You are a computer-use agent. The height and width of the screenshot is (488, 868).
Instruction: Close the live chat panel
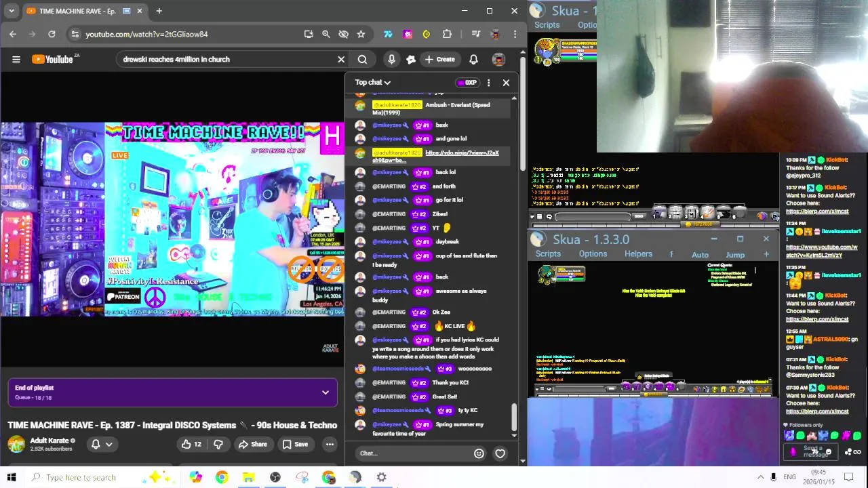506,83
